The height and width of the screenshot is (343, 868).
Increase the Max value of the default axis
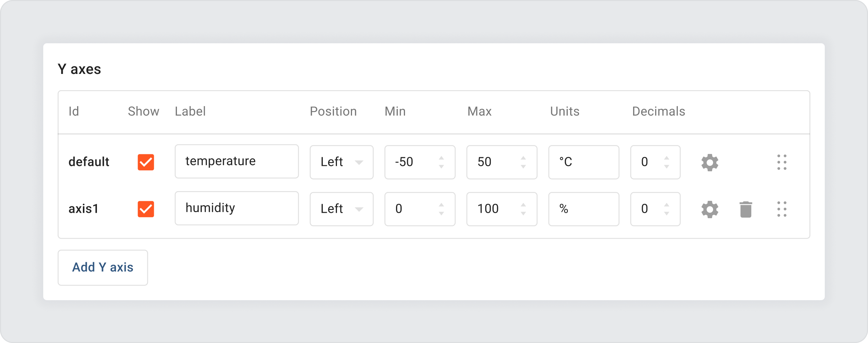click(x=523, y=158)
